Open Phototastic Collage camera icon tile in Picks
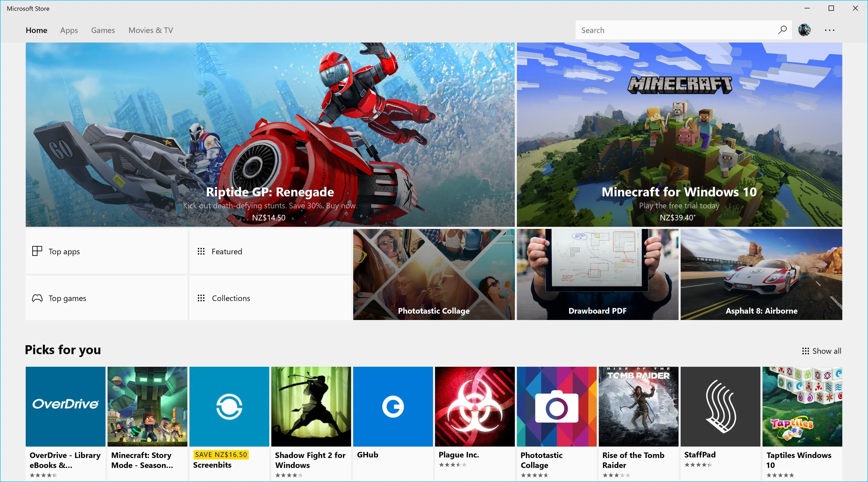 (557, 423)
